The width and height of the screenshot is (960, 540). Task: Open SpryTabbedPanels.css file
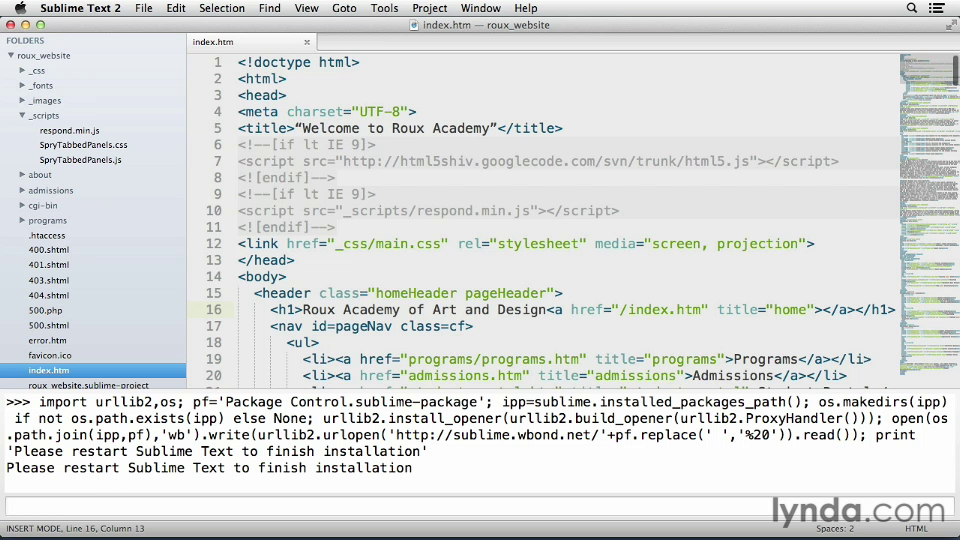83,145
